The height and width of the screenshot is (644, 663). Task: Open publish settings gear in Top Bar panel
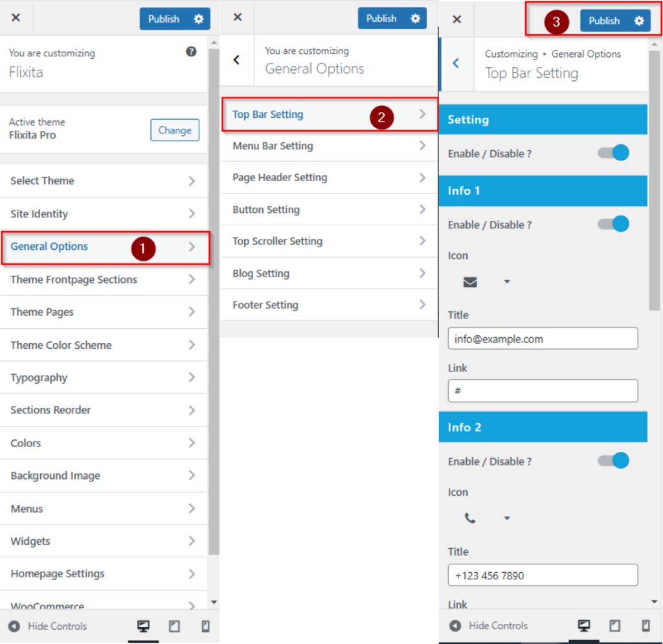[x=639, y=21]
